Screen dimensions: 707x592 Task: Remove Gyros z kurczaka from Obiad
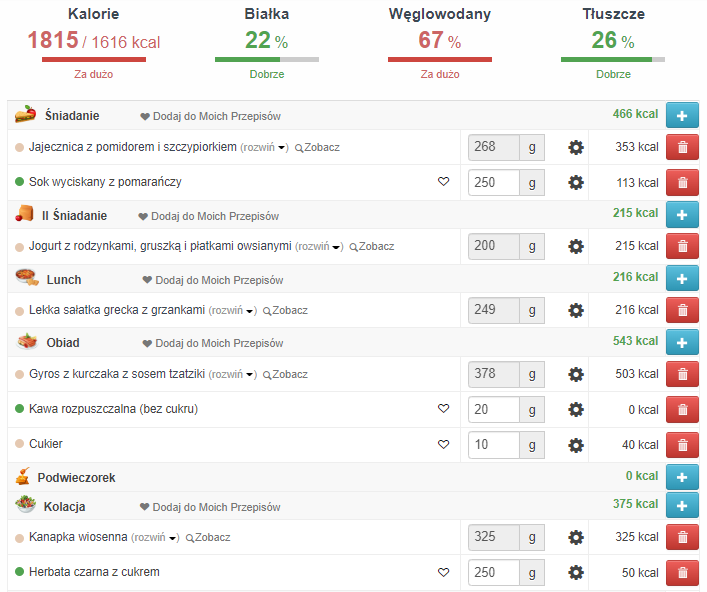[682, 375]
